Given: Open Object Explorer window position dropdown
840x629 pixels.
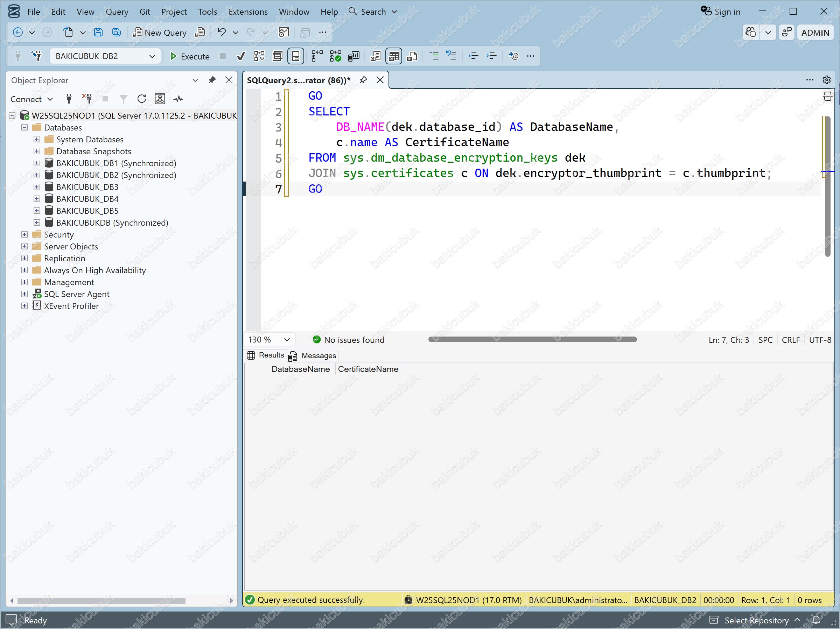Looking at the screenshot, I should (x=195, y=80).
